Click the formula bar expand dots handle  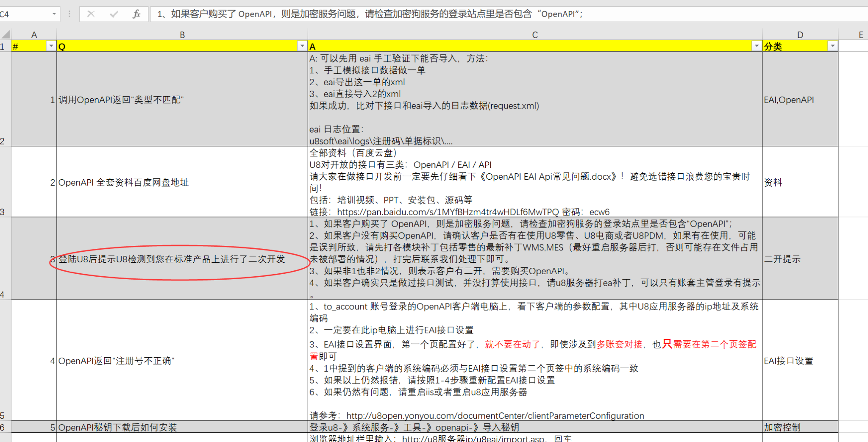pos(70,14)
